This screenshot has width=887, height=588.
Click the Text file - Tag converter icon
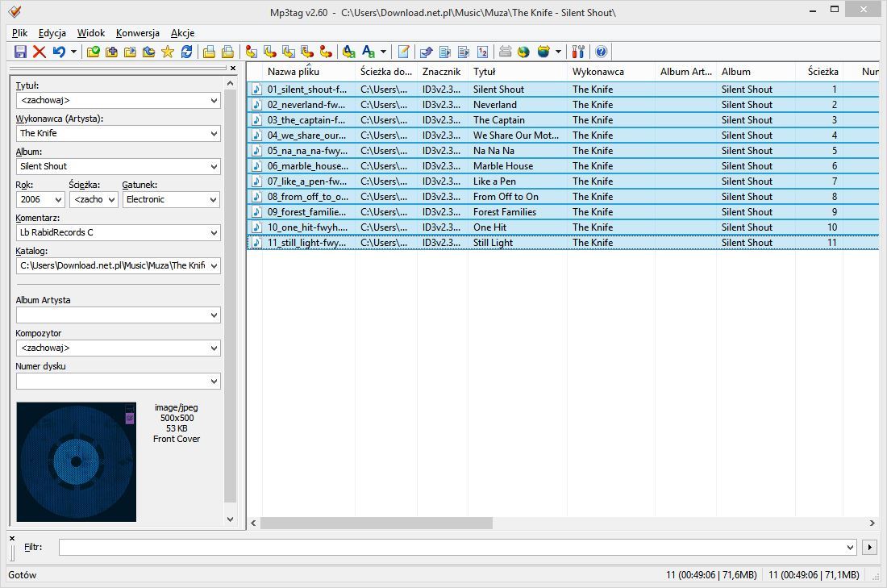pos(307,52)
